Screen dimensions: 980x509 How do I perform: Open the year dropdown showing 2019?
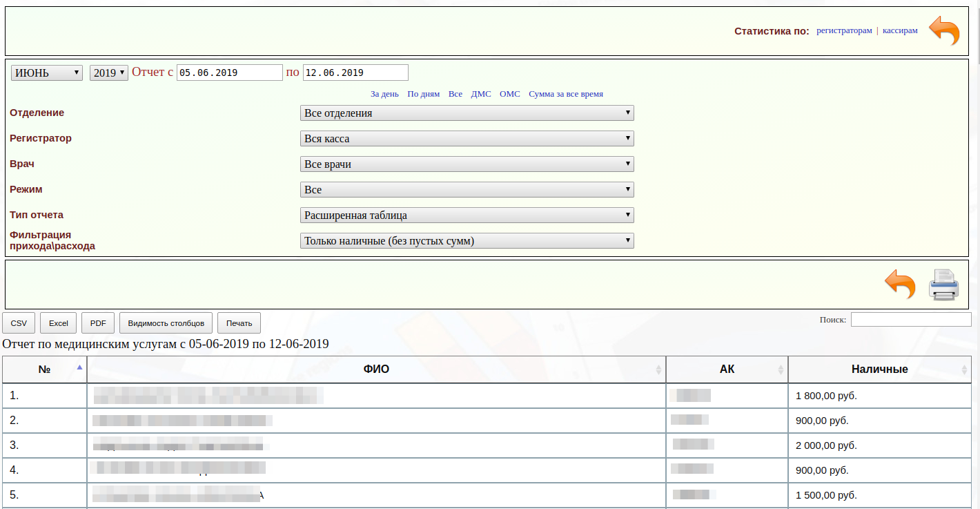pyautogui.click(x=109, y=73)
